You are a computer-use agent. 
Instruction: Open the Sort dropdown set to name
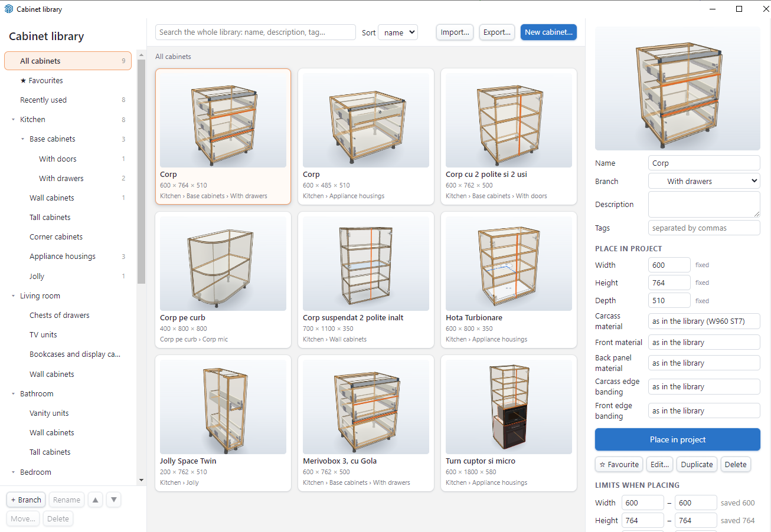(x=398, y=32)
